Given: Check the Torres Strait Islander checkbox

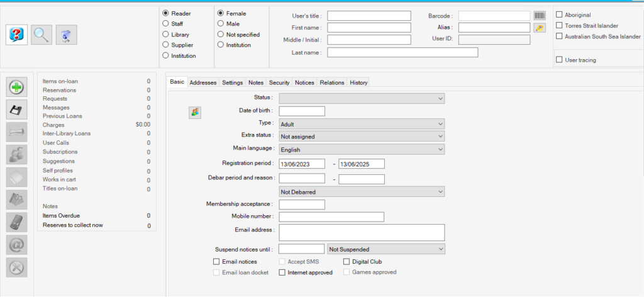Looking at the screenshot, I should (x=559, y=25).
